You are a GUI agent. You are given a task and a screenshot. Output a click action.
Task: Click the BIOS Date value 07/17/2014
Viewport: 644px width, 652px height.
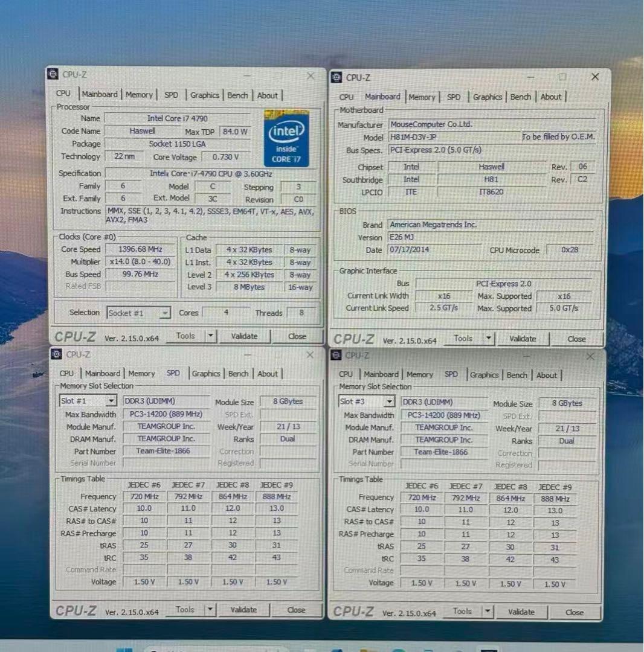point(435,250)
